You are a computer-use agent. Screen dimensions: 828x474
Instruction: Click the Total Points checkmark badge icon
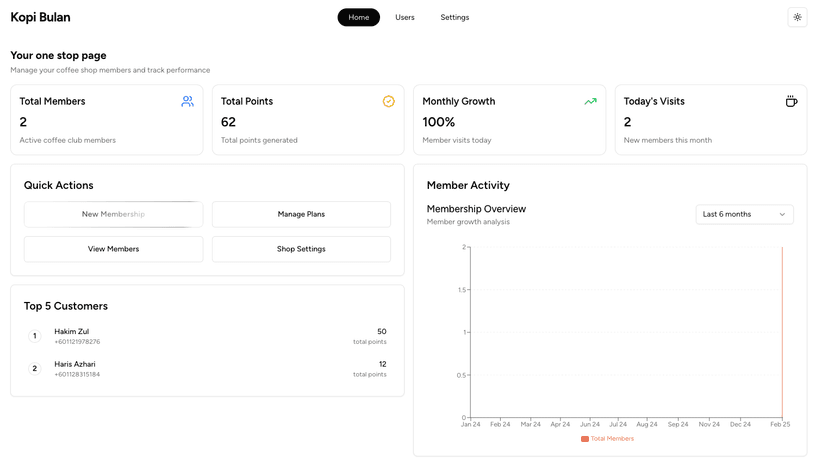(389, 101)
